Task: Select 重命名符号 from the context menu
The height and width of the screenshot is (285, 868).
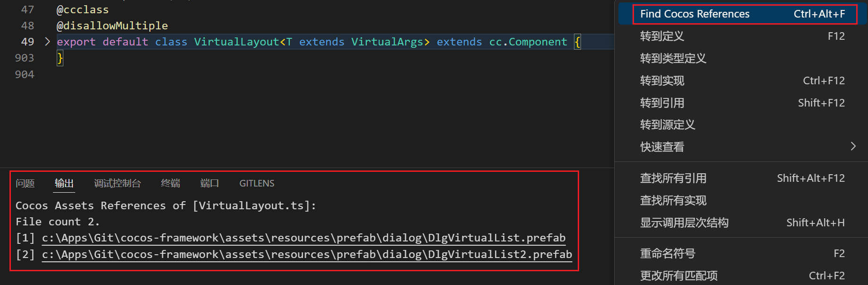Action: tap(667, 254)
